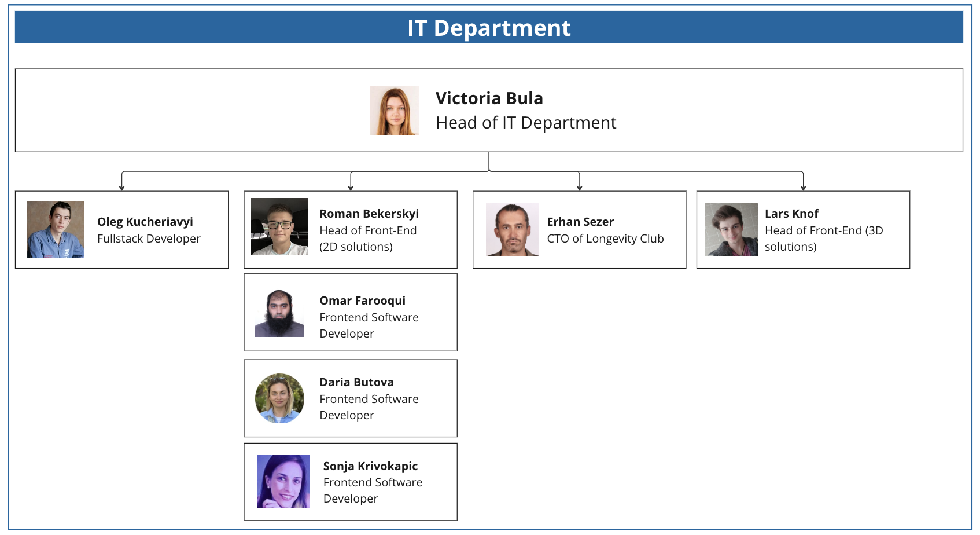The height and width of the screenshot is (535, 980).
Task: Click the arrowhead pointing to Erhan Sezer's card
Action: coord(579,188)
